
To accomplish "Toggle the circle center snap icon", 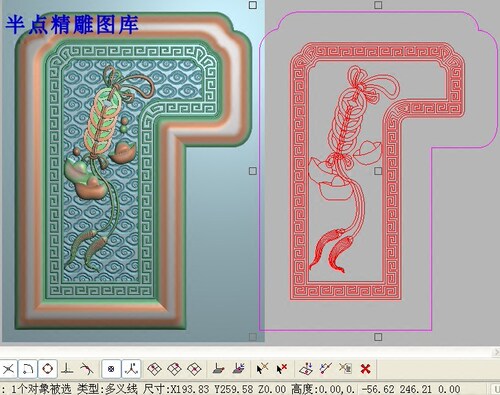I will (x=48, y=369).
